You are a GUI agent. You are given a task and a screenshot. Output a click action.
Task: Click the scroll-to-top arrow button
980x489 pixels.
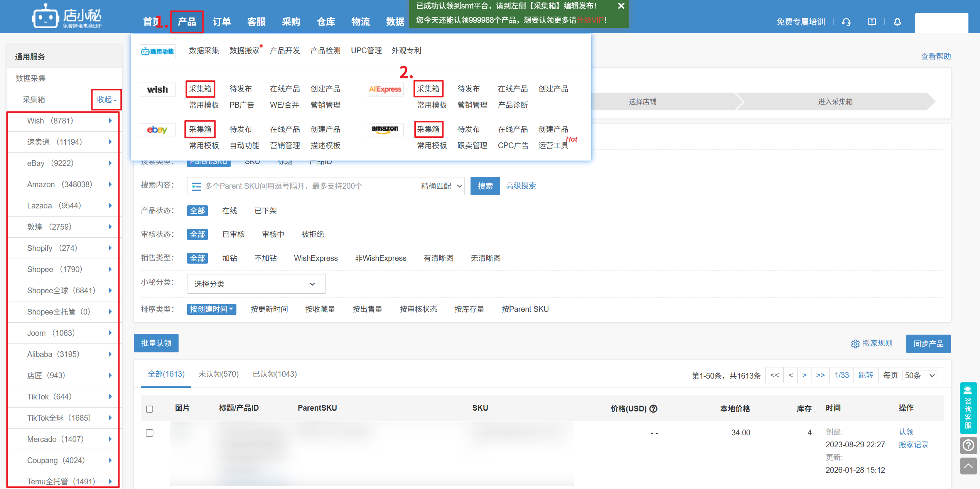pyautogui.click(x=968, y=466)
